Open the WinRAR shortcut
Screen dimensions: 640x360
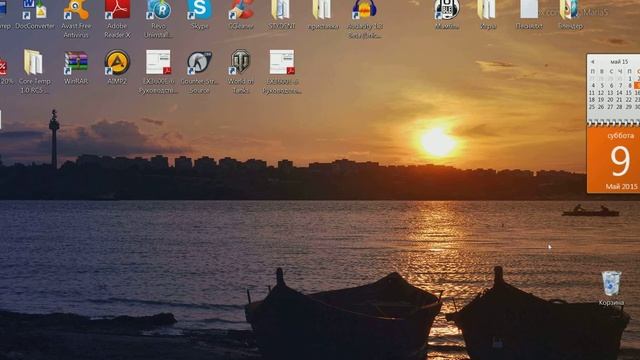click(76, 67)
